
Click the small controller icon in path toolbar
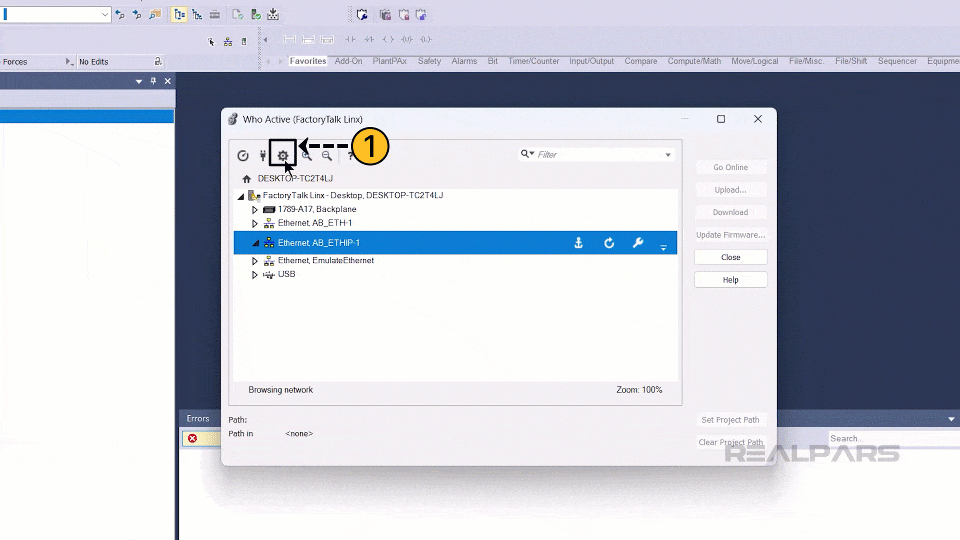pyautogui.click(x=244, y=42)
